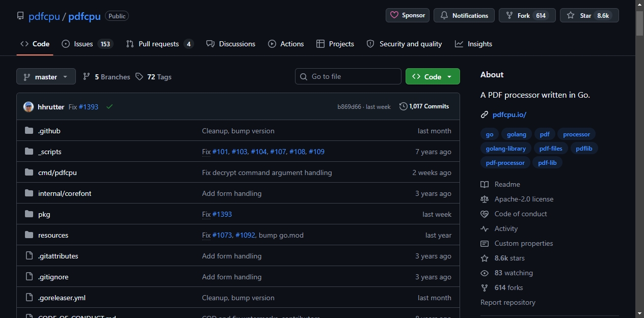View the 72 Tags link
This screenshot has height=318, width=644.
(153, 77)
